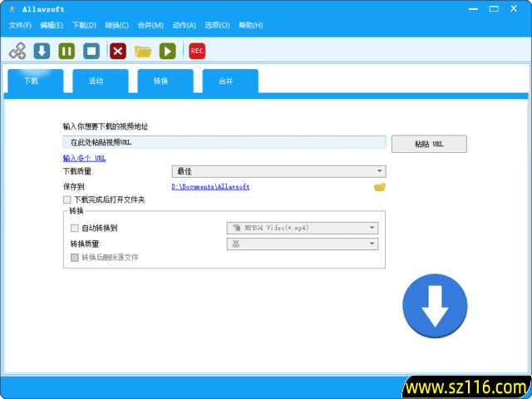Image resolution: width=532 pixels, height=399 pixels.
Task: Play file with the green play icon
Action: (168, 51)
